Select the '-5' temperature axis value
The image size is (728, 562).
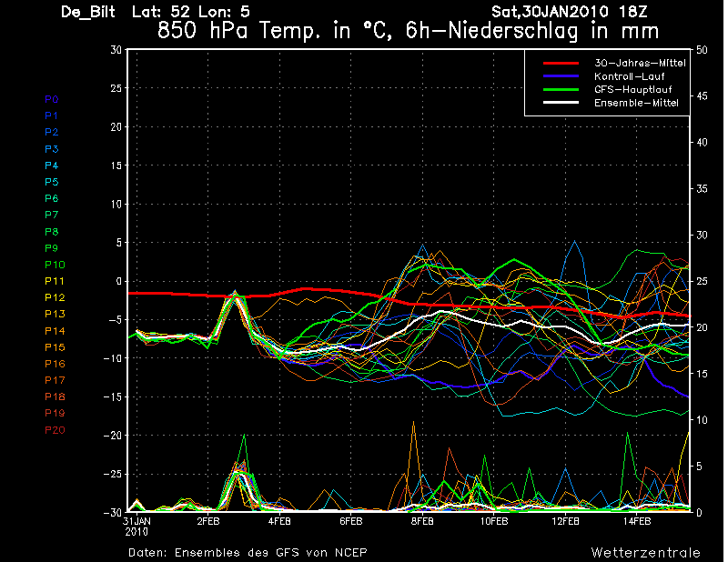(116, 320)
